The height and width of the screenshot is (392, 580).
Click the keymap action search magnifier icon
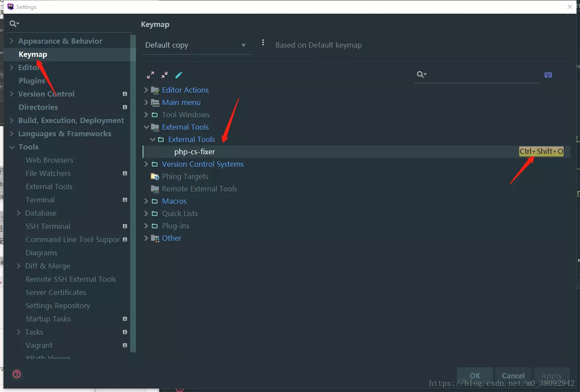click(422, 75)
